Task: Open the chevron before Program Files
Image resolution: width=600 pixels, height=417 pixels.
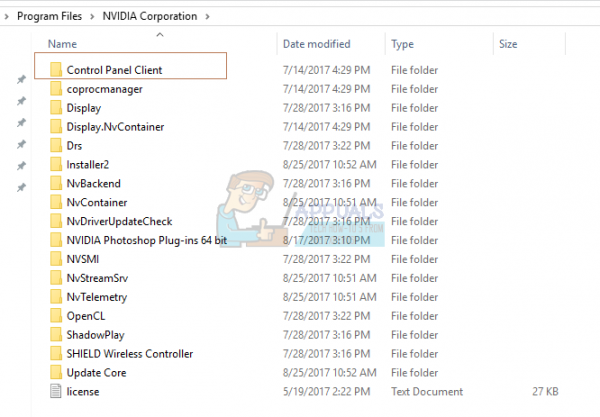Action: (6, 16)
